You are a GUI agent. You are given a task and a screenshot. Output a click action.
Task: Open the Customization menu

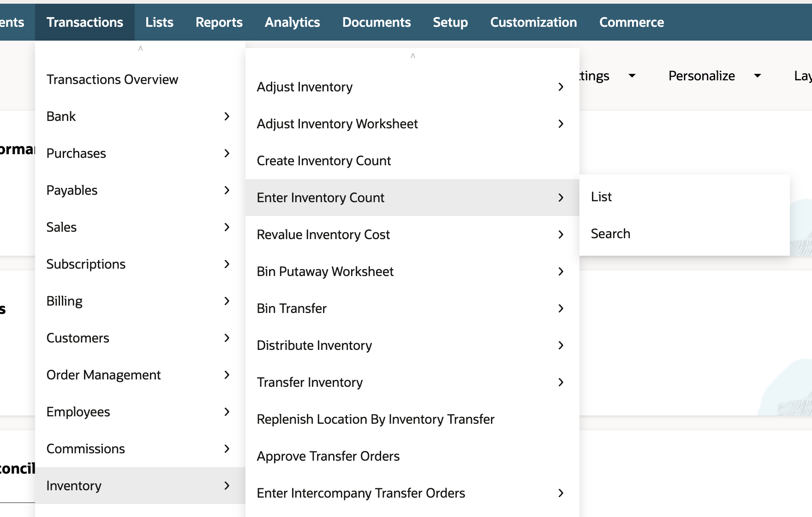pos(534,22)
